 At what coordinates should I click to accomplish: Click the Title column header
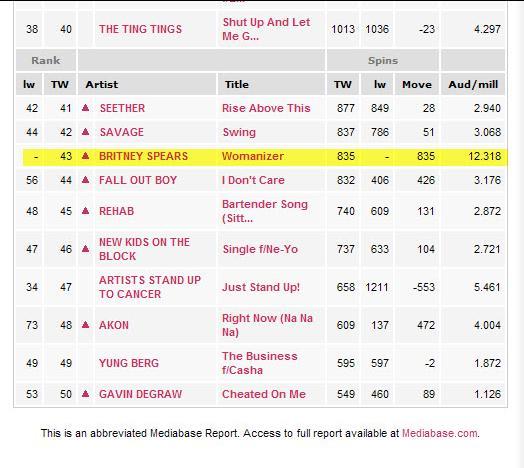coord(237,84)
